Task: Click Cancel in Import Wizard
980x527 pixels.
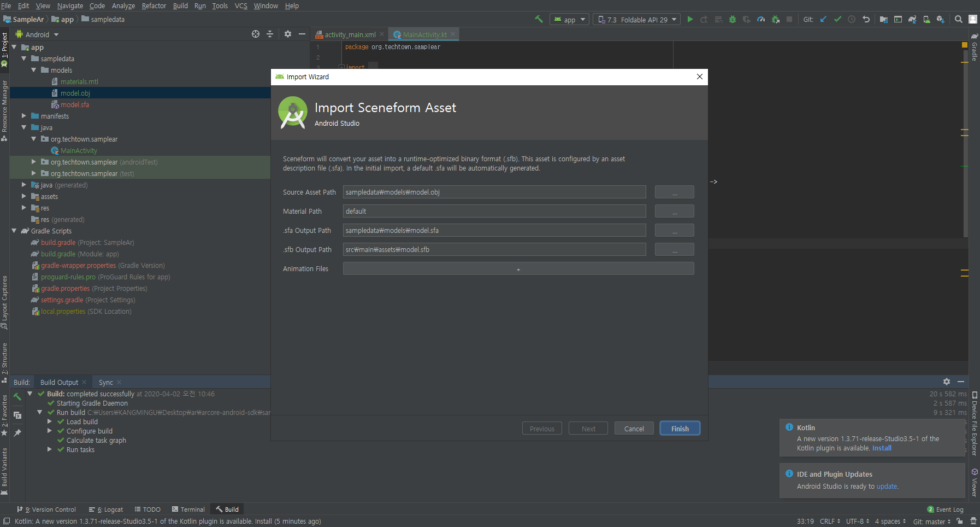Action: (634, 429)
